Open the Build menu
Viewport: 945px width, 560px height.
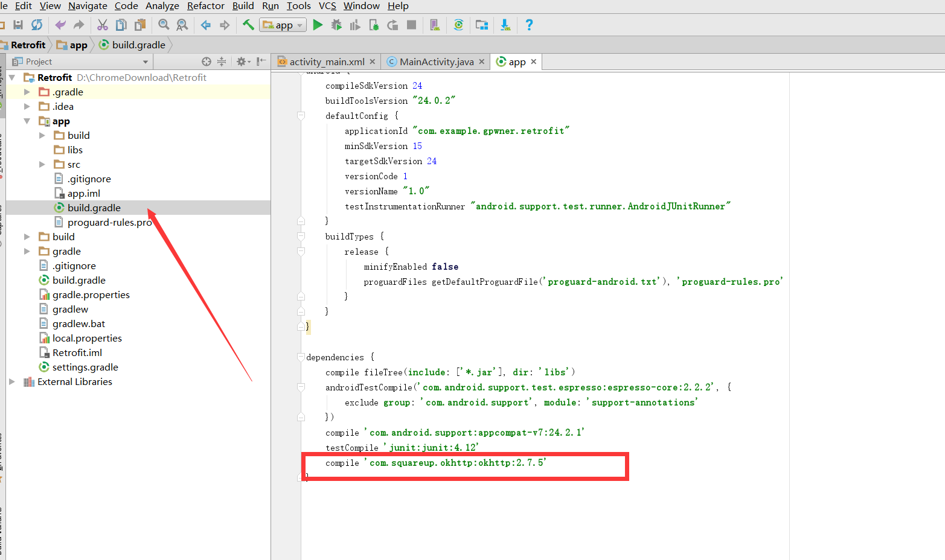243,6
